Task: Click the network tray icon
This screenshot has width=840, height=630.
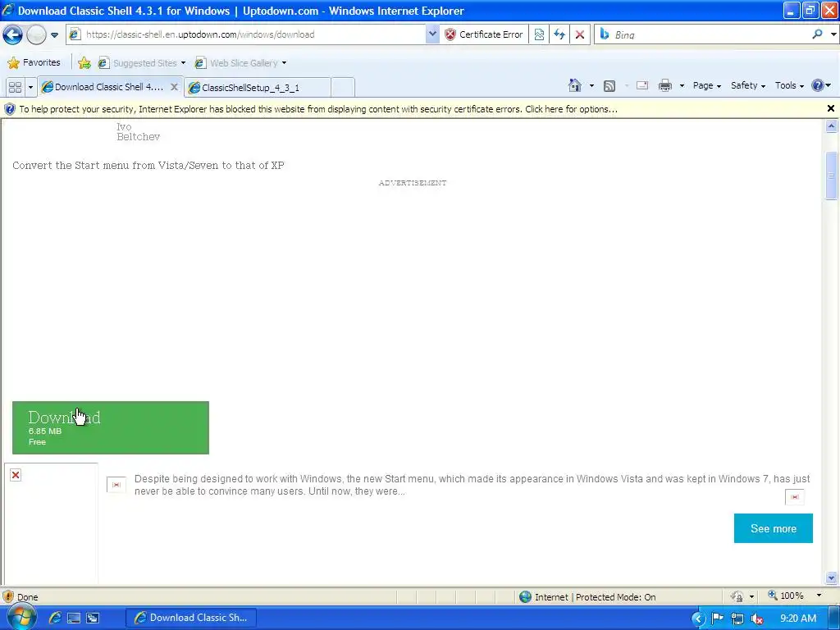Action: [737, 619]
